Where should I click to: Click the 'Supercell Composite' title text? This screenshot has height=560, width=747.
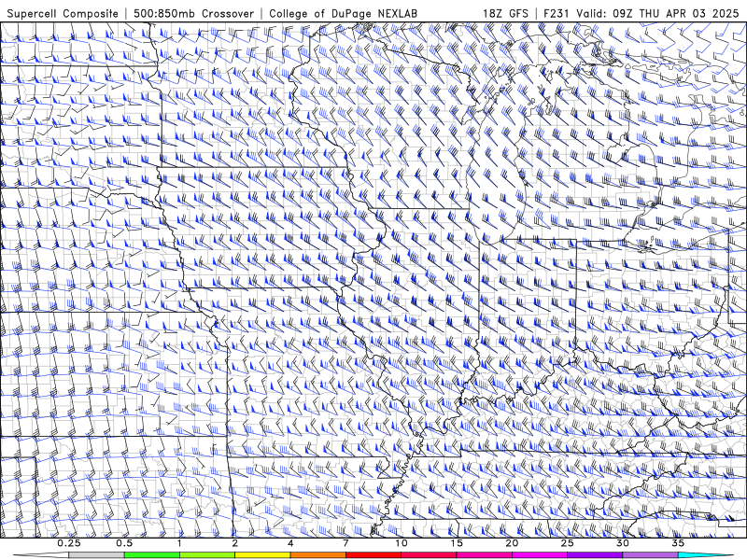[x=63, y=13]
